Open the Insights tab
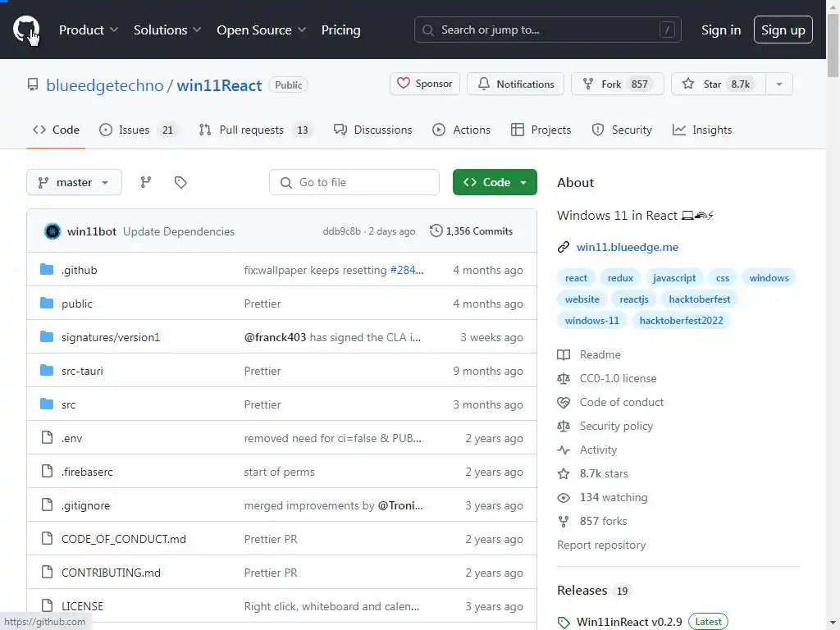Screen dimensions: 840x630 tap(702, 130)
